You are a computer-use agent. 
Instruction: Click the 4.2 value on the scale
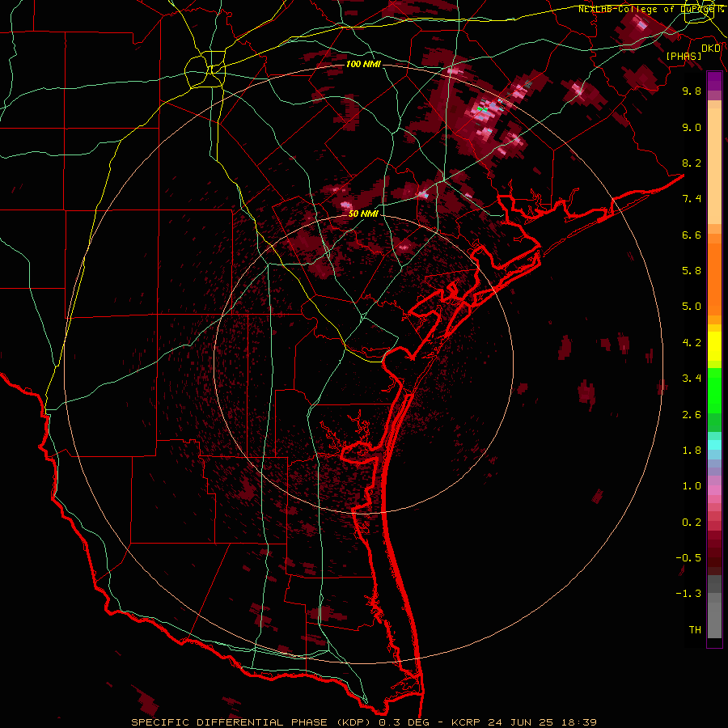tap(692, 343)
